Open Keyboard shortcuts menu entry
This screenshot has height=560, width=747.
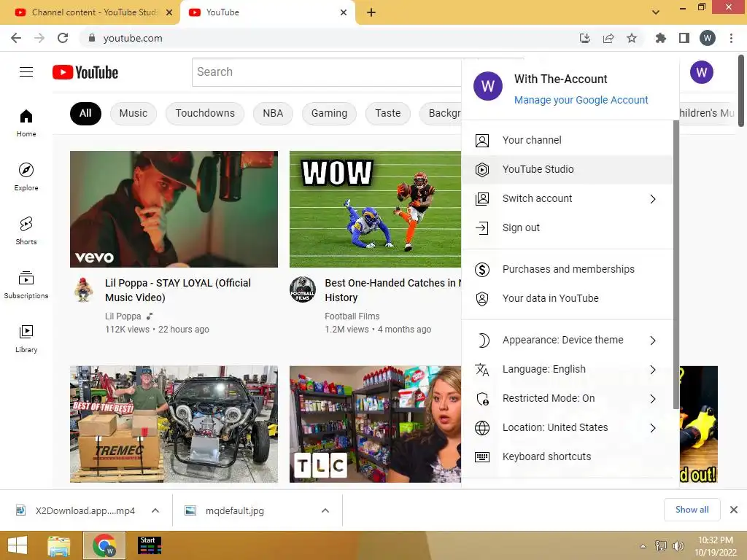(x=567, y=456)
